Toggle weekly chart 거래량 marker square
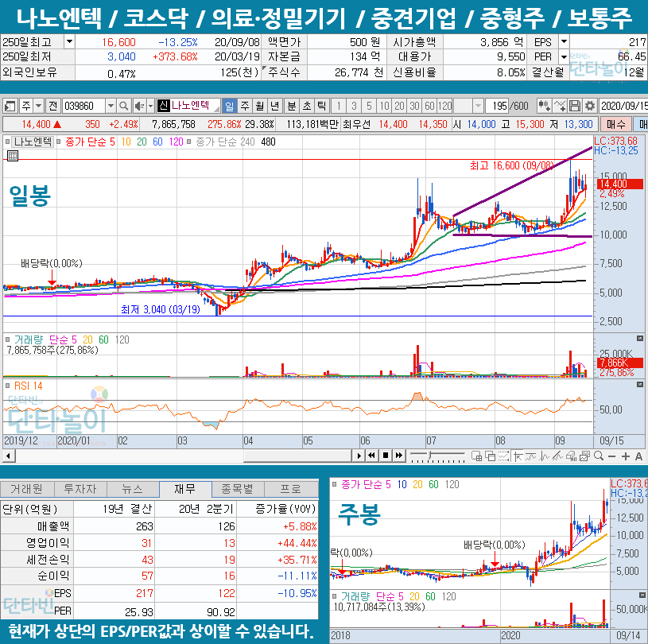This screenshot has width=648, height=644. coord(334,596)
